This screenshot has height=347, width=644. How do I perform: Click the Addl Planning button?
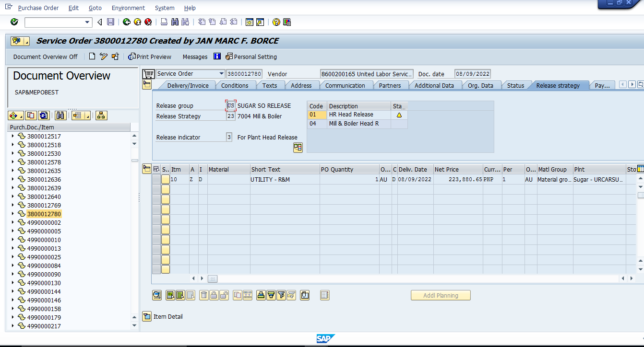[x=441, y=295]
